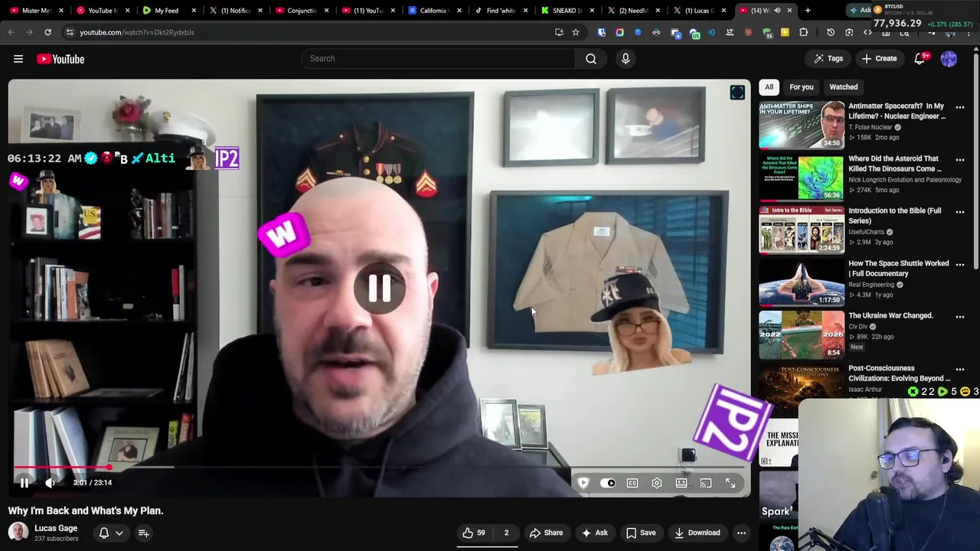Install app icon in address bar
This screenshot has height=551, width=980.
559,32
